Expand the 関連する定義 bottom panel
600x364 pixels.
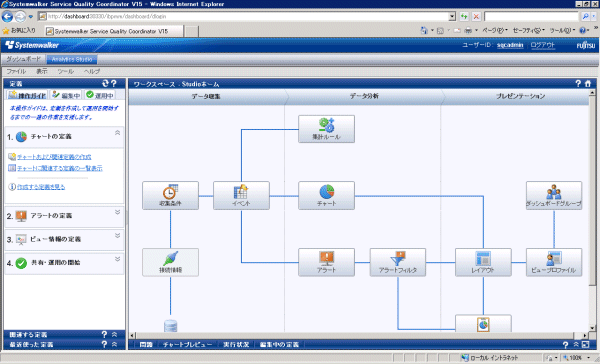[114, 335]
